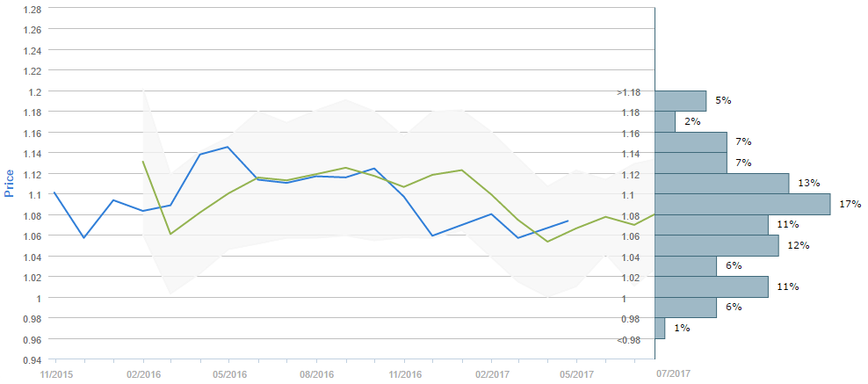Click the 17% histogram bar

click(742, 204)
